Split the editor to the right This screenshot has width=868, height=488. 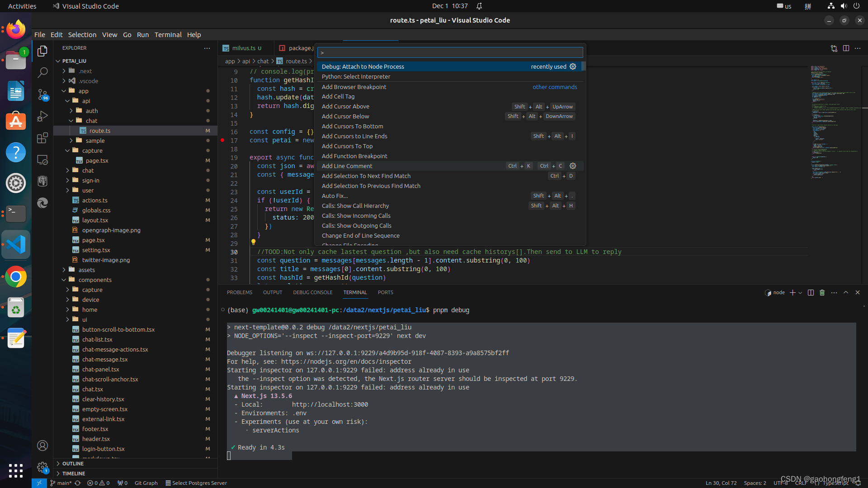click(846, 48)
